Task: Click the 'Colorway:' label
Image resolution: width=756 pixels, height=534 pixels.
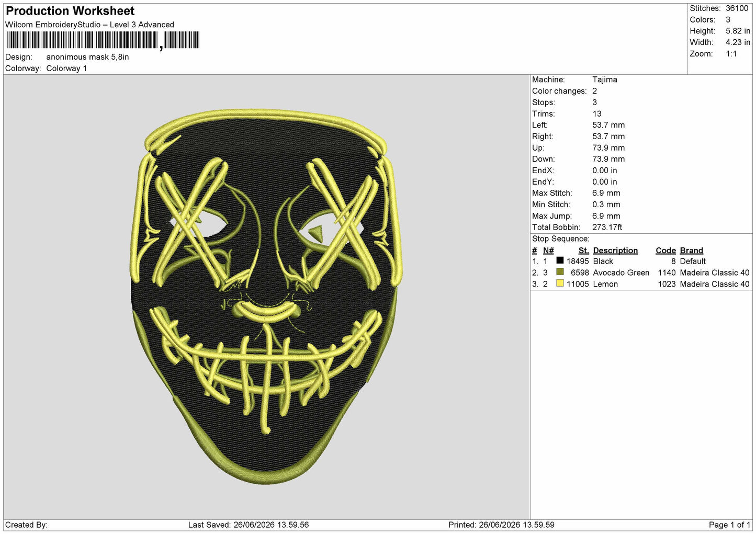Action: coord(23,69)
